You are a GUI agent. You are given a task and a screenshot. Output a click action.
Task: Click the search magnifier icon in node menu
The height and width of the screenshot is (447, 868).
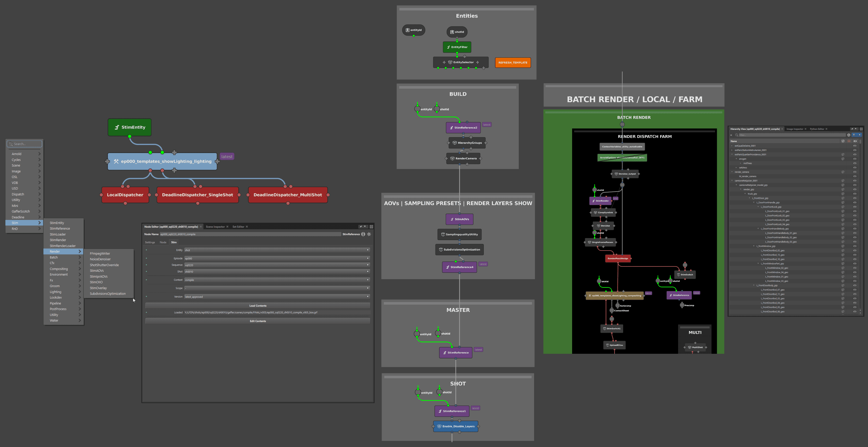pyautogui.click(x=10, y=144)
